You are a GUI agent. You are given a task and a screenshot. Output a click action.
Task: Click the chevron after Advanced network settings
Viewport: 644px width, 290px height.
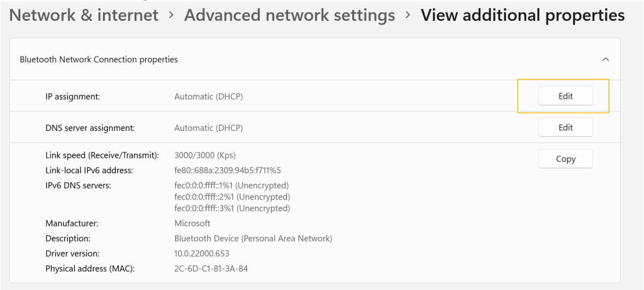click(x=408, y=15)
